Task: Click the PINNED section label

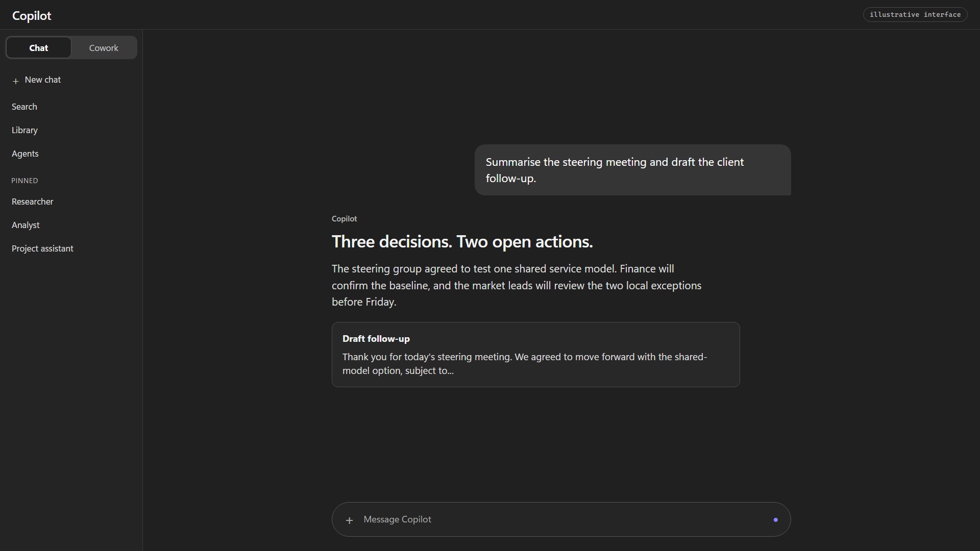Action: click(x=24, y=181)
